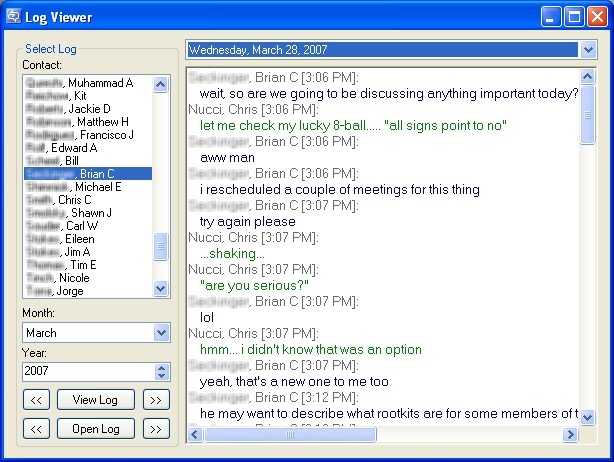The width and height of the screenshot is (614, 462).
Task: Click the message "try again please"
Action: tap(247, 222)
